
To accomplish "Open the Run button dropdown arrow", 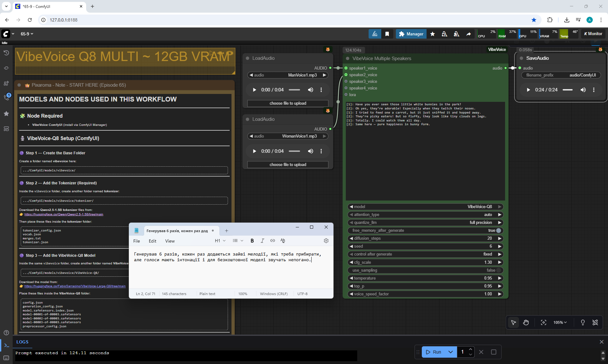I will point(451,352).
